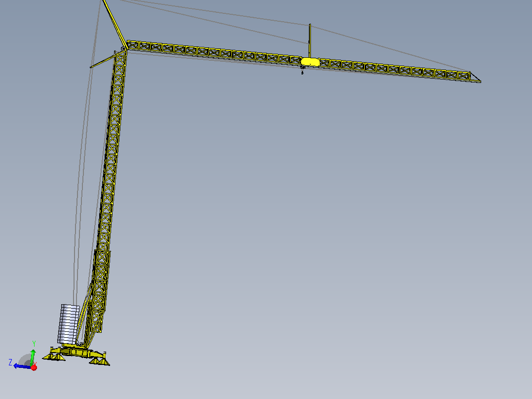
Task: Click the green Y axis arrow of the triad
Action: click(33, 357)
